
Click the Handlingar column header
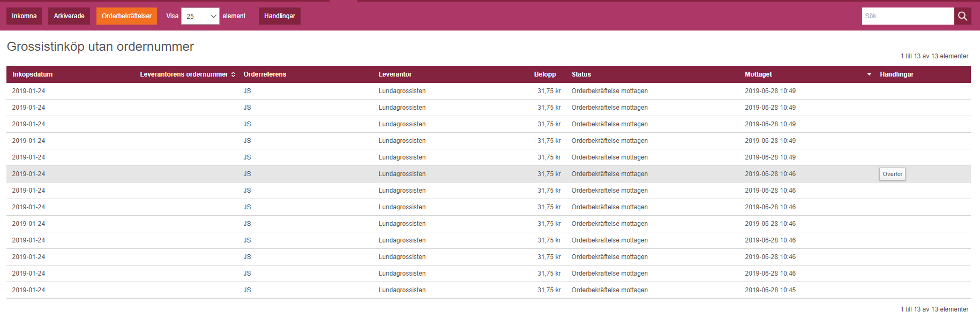(x=896, y=74)
